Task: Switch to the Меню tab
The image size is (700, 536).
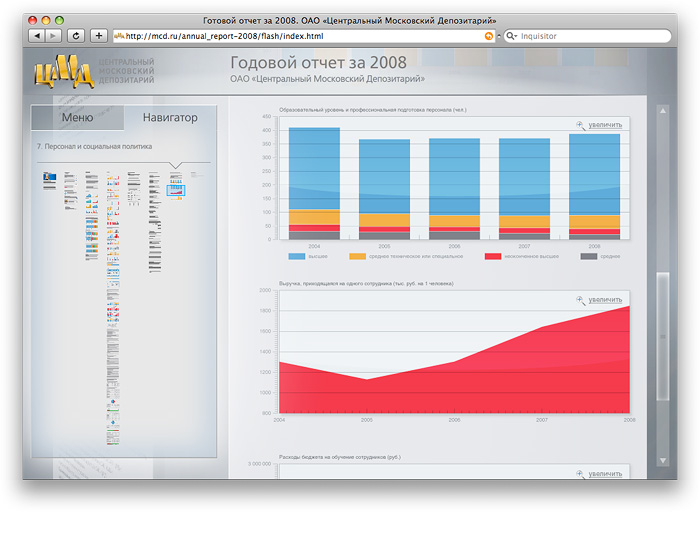Action: (x=78, y=118)
